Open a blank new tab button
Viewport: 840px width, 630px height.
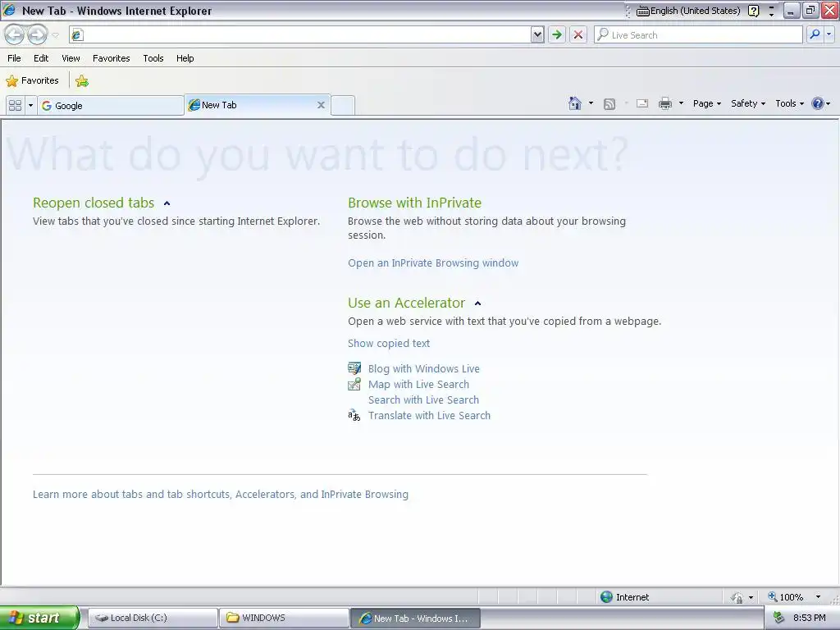pyautogui.click(x=342, y=105)
